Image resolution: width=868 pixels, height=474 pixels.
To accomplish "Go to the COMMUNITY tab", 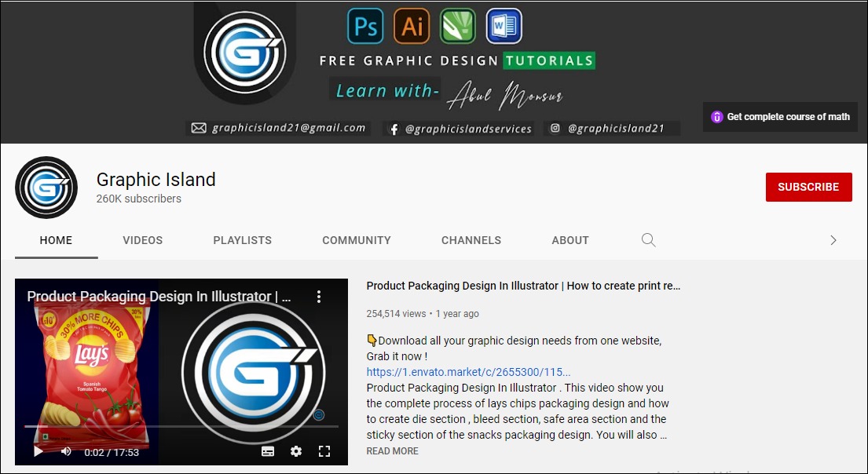I will pos(357,240).
